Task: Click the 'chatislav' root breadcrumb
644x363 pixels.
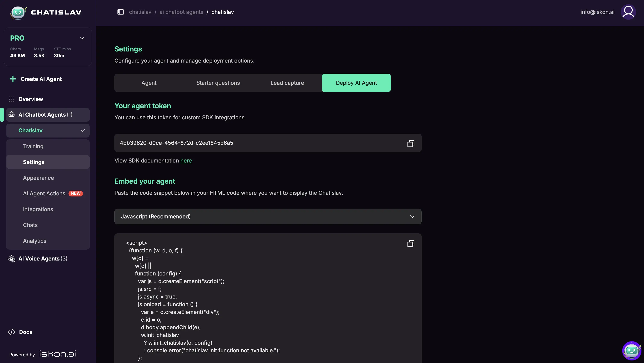Action: point(140,12)
